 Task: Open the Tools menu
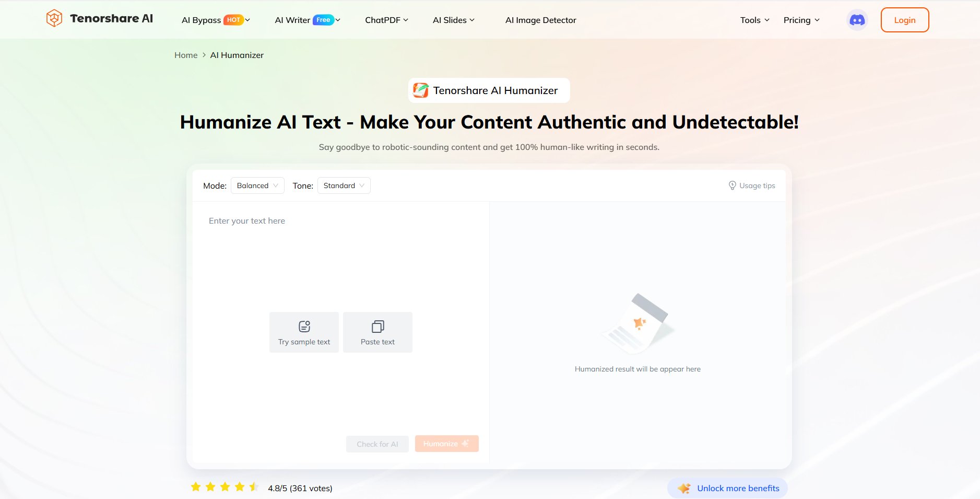(754, 20)
